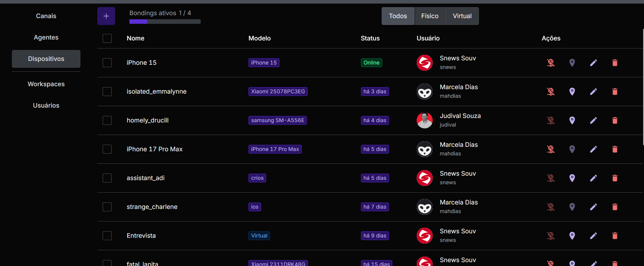Viewport: 644px width, 266px height.
Task: Click the plus button to add a device
Action: tap(106, 16)
